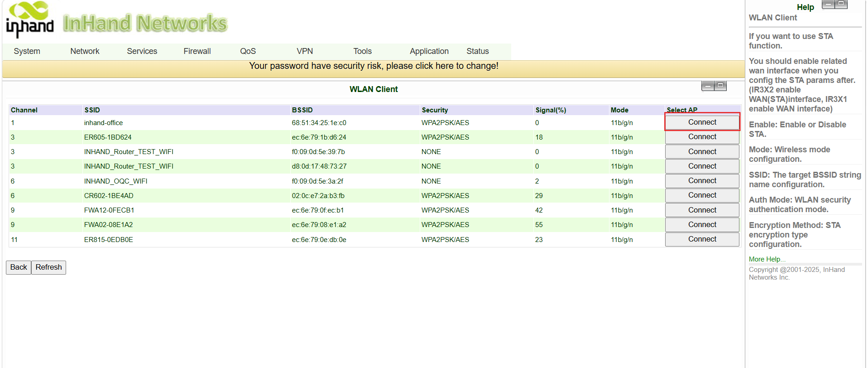
Task: Open the Network menu
Action: [85, 51]
